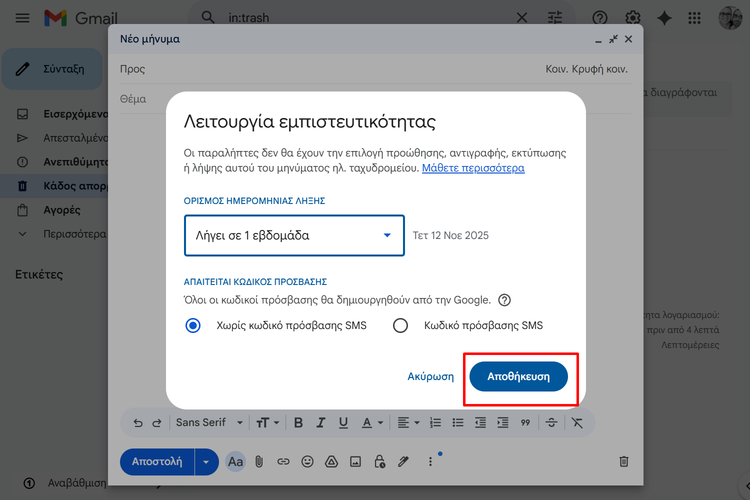Open the 'Μάθετε περισσότερα' link
Screen dimensions: 750x500
click(473, 168)
